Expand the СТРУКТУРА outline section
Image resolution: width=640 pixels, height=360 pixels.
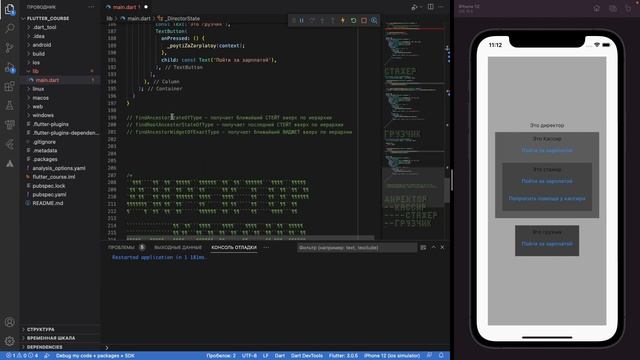tap(60, 329)
